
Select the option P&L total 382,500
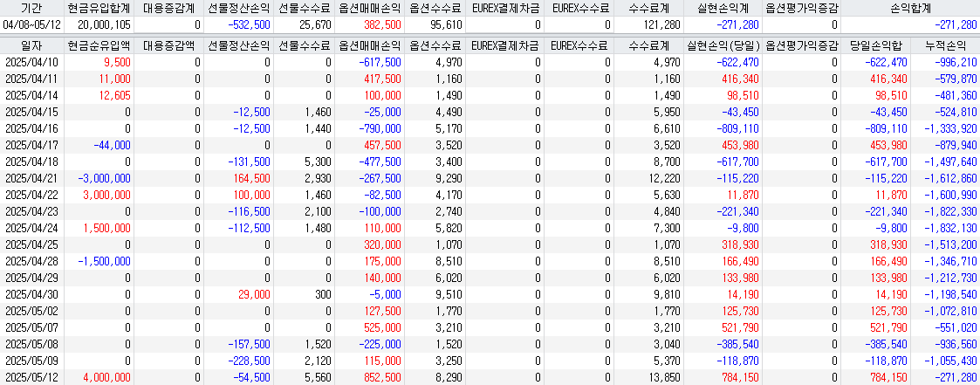(382, 25)
